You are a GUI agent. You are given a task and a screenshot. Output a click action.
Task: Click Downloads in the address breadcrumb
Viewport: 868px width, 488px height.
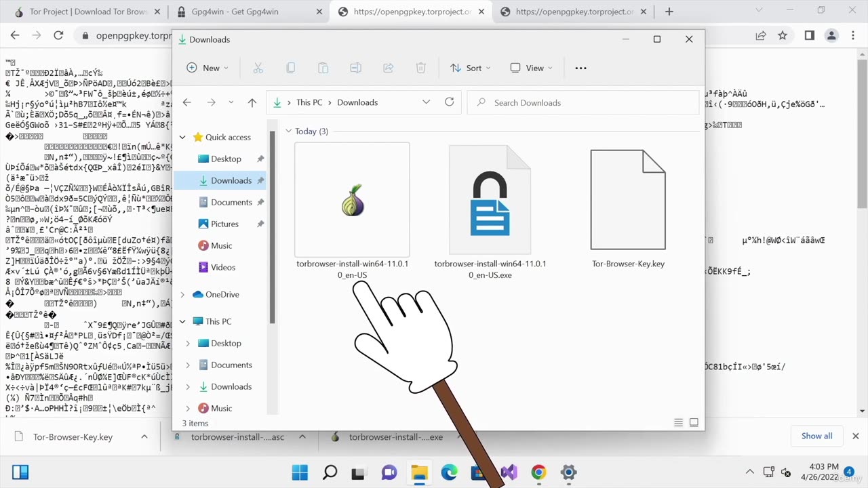pos(357,102)
